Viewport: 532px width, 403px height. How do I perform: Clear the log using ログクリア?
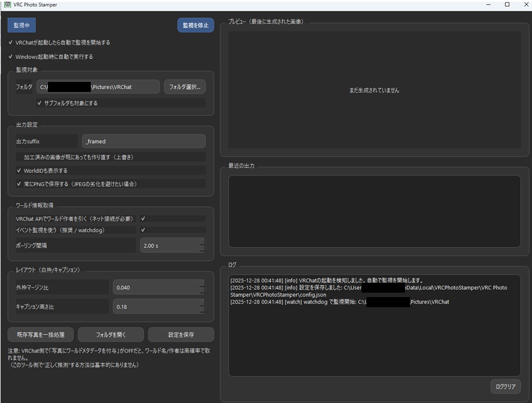(505, 386)
